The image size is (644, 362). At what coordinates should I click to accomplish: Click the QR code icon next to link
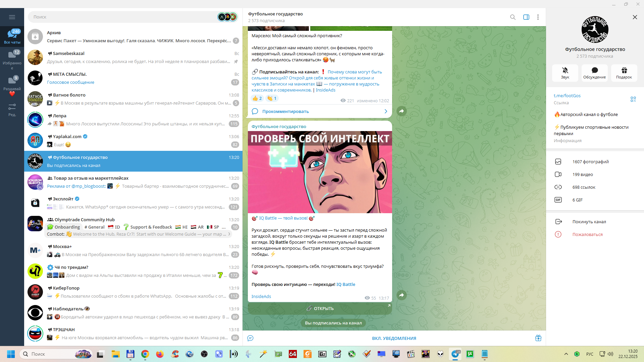(x=633, y=99)
